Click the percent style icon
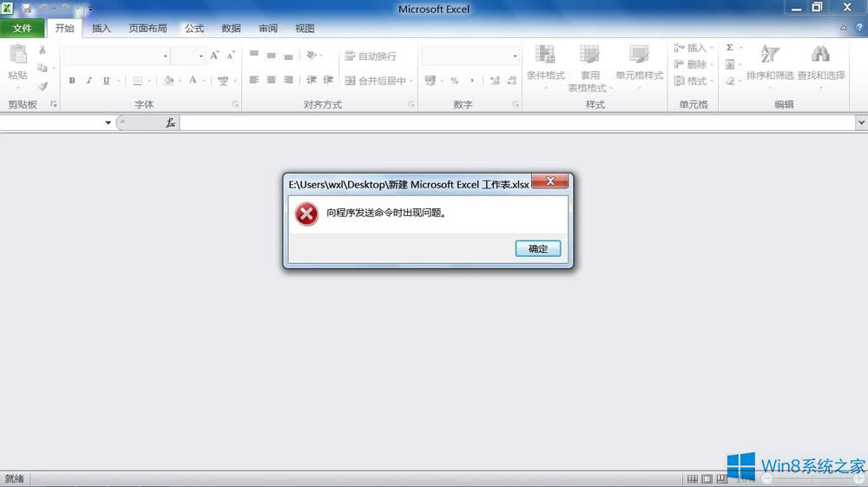This screenshot has width=868, height=487. tap(455, 81)
